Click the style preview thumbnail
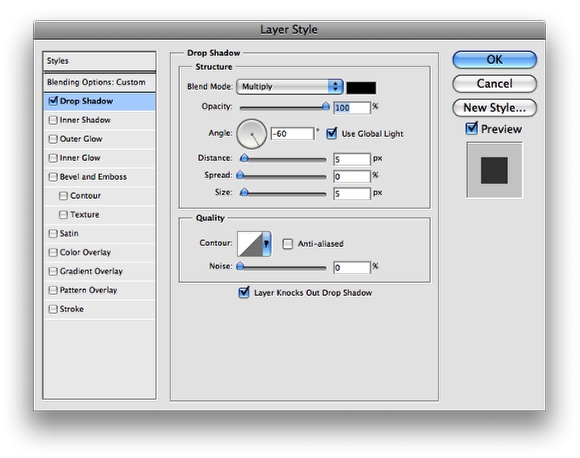The width and height of the screenshot is (580, 458). [495, 170]
